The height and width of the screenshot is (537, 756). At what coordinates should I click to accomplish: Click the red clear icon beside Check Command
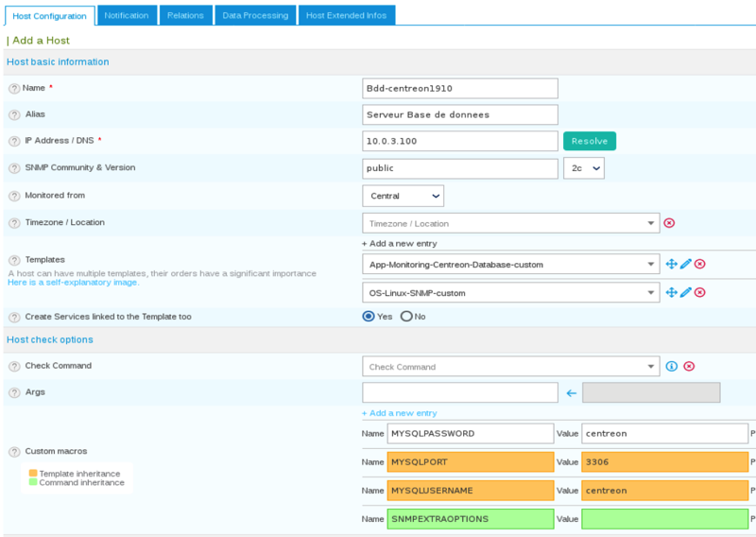pyautogui.click(x=690, y=367)
